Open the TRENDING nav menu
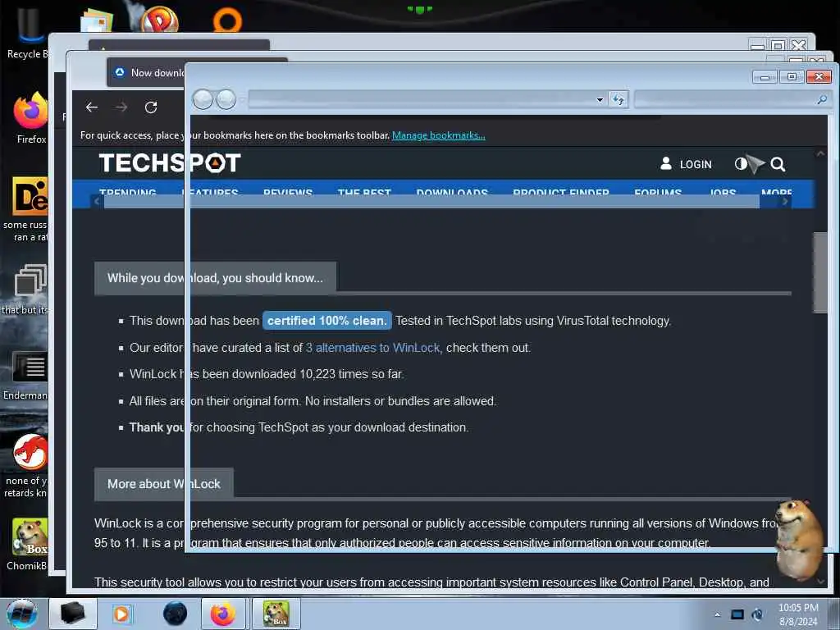Screen dimensions: 840x630 tap(127, 191)
